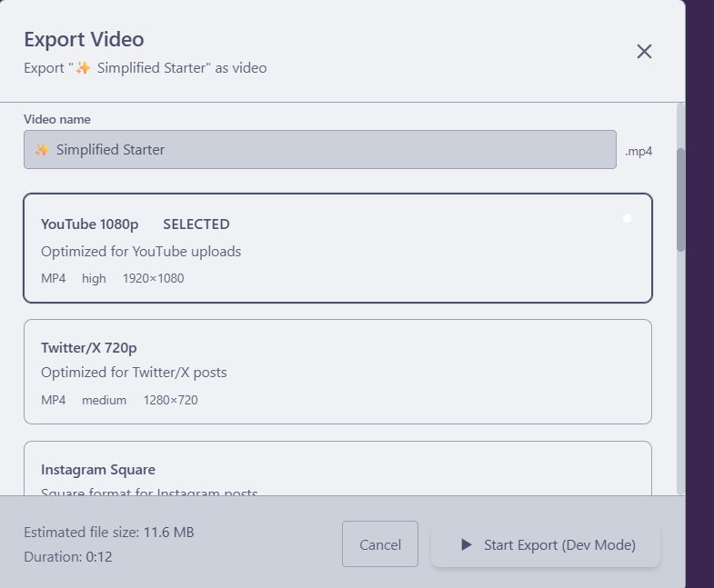714x588 pixels.
Task: Click the Cancel button
Action: (380, 544)
